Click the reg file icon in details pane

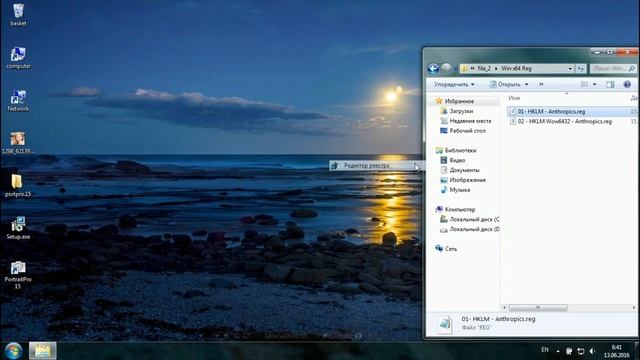pos(445,324)
